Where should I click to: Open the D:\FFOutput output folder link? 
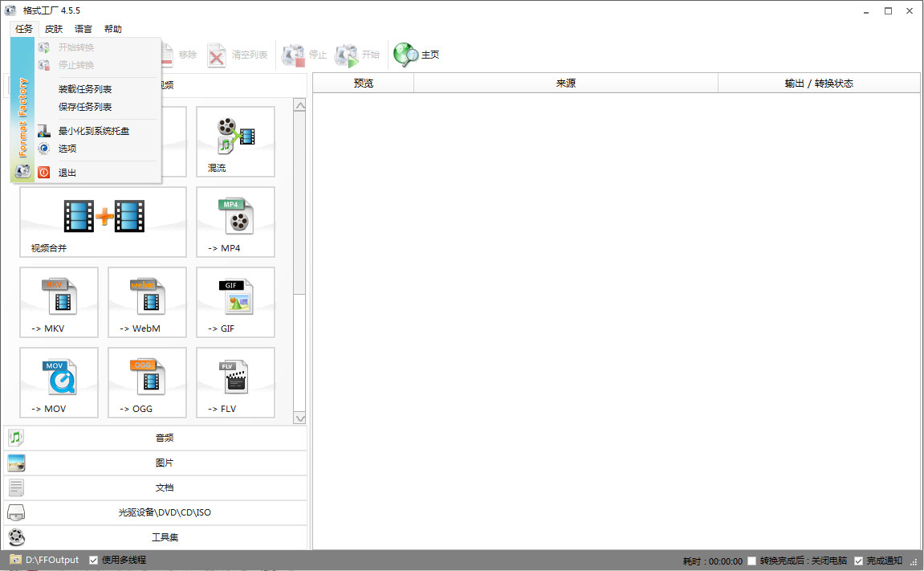point(51,560)
